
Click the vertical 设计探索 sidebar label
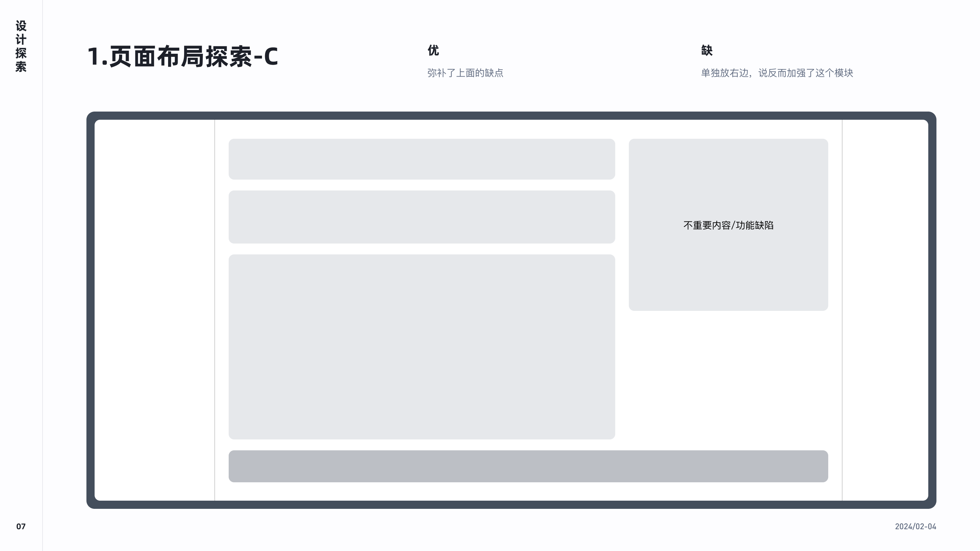point(21,46)
